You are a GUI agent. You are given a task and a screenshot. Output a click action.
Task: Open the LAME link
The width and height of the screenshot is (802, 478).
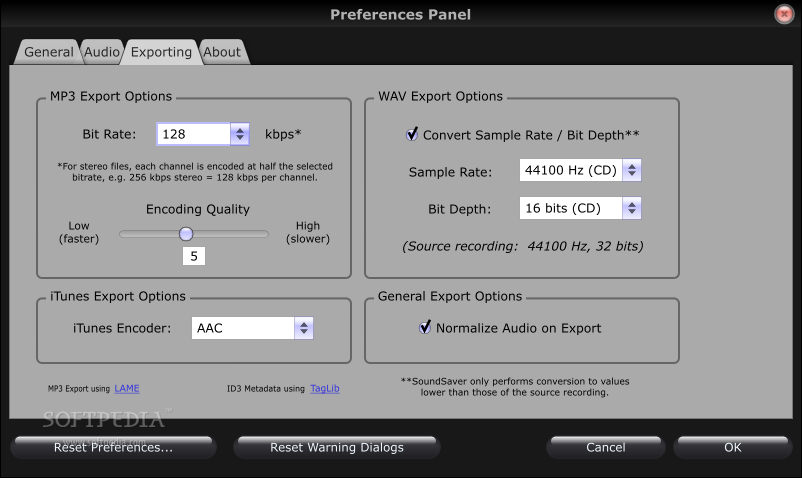click(127, 389)
